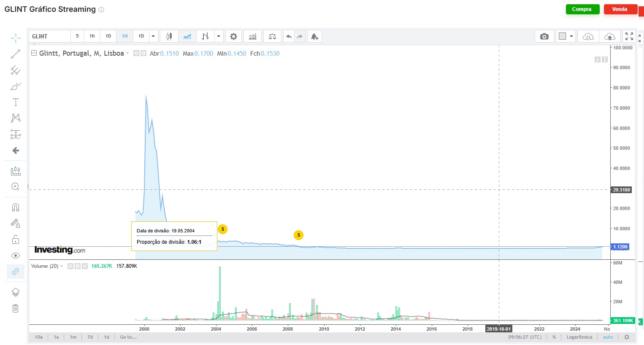This screenshot has width=644, height=345.
Task: Toggle the auto scale option
Action: pyautogui.click(x=608, y=337)
